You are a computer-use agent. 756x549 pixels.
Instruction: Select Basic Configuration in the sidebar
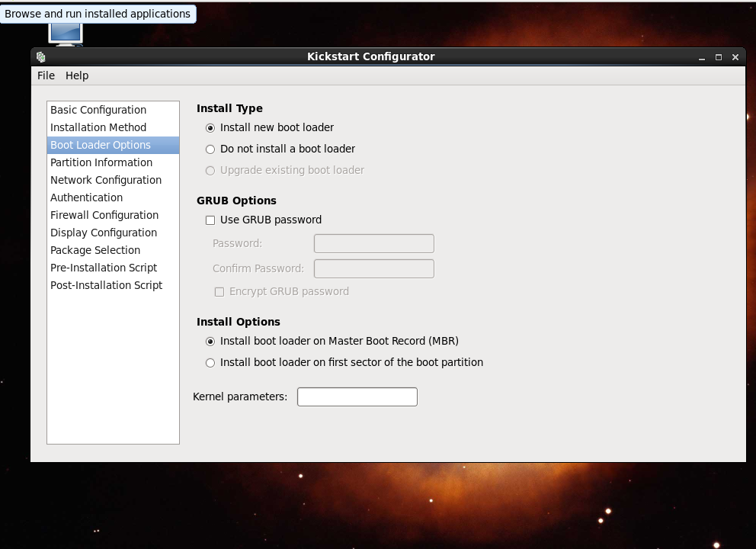tap(113, 110)
